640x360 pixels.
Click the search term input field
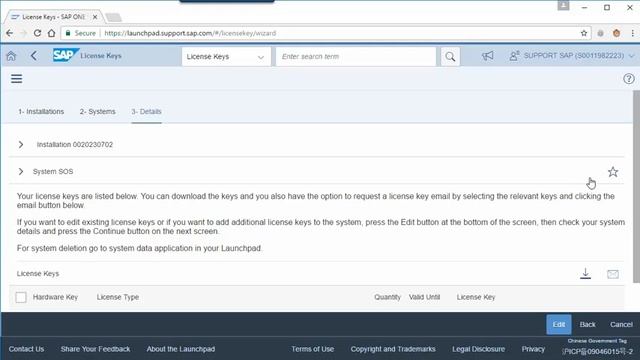pos(356,56)
